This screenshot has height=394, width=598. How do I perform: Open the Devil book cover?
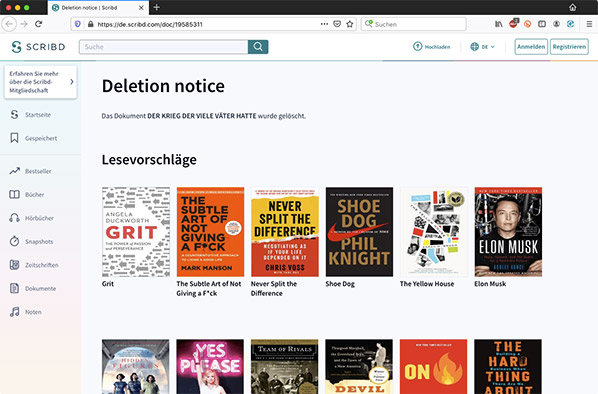[x=359, y=367]
